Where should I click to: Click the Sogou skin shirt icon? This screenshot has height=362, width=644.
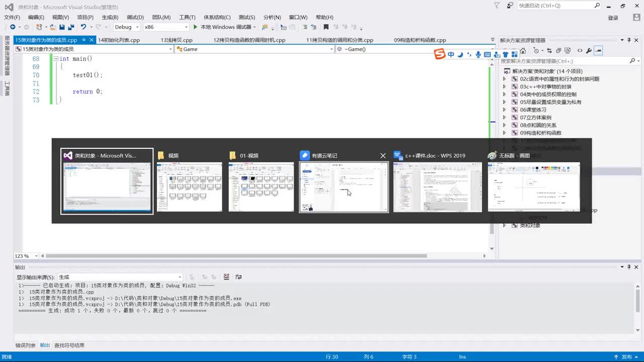(505, 55)
